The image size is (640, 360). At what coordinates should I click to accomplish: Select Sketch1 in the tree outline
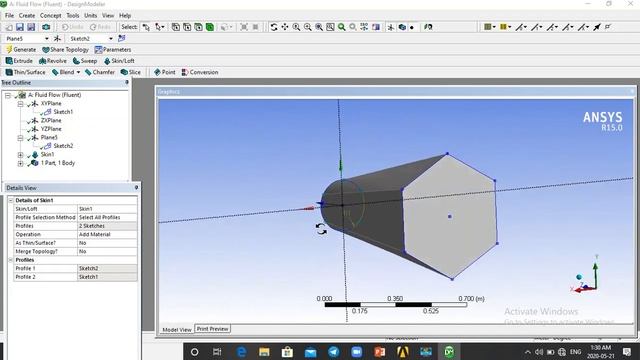pyautogui.click(x=63, y=112)
